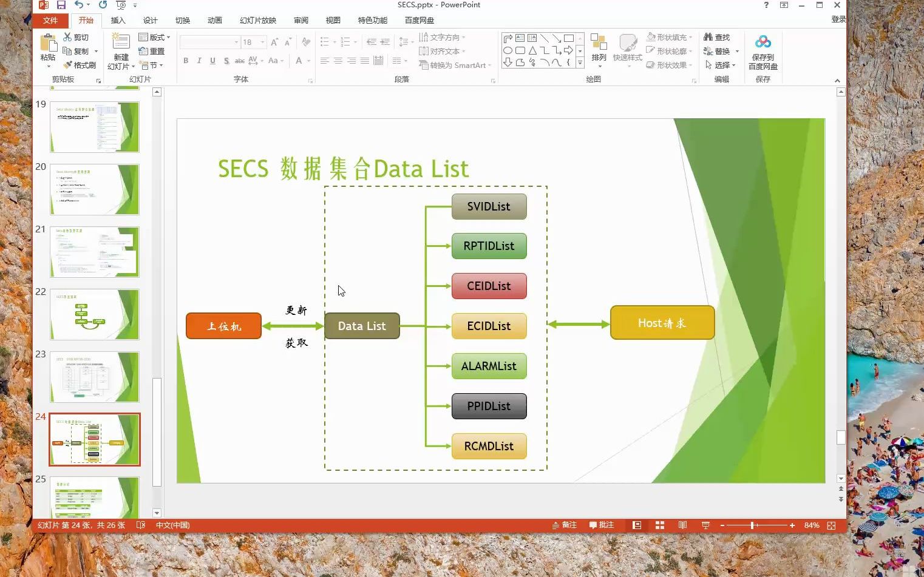This screenshot has height=577, width=924.
Task: Click ECIDList box on slide
Action: (x=489, y=326)
